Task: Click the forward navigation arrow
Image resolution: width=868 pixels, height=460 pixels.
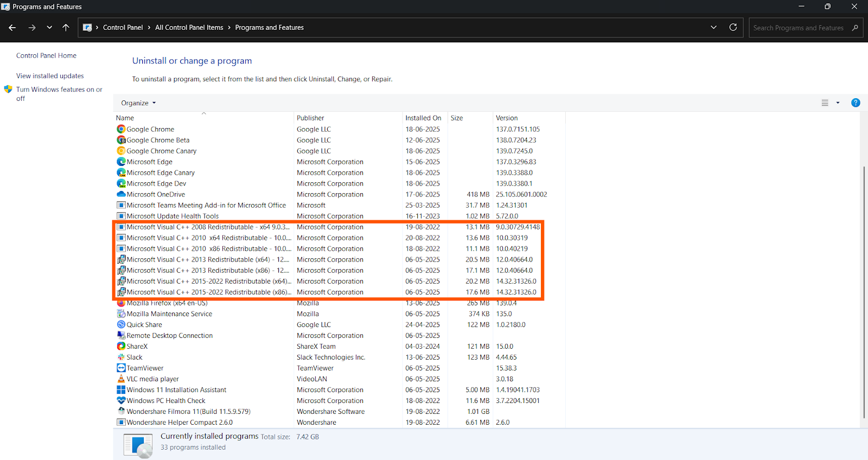Action: point(32,28)
